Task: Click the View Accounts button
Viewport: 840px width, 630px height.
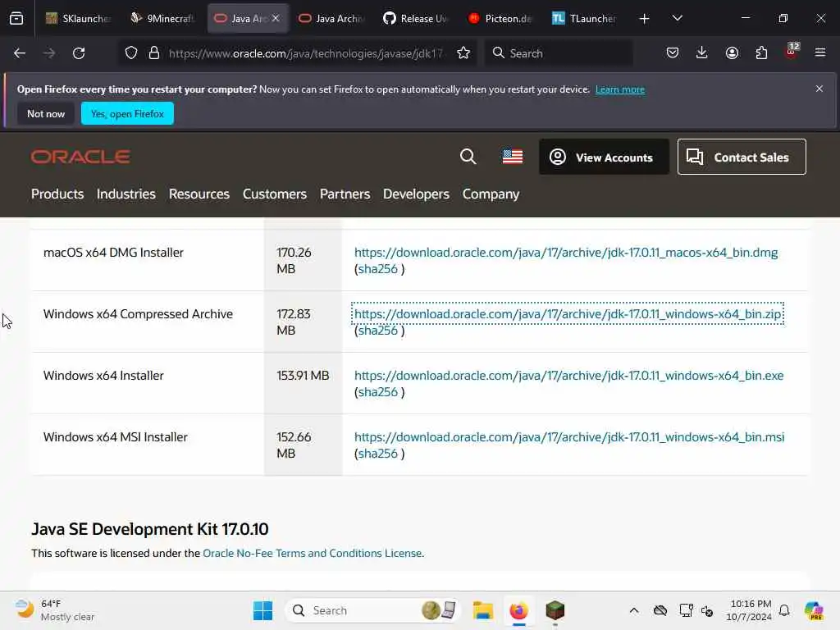Action: click(604, 157)
